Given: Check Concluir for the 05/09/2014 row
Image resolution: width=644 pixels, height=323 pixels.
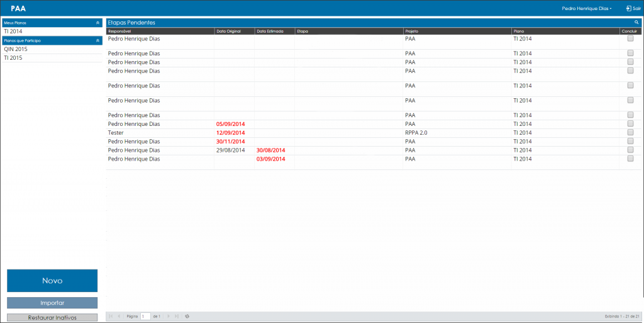Looking at the screenshot, I should coord(630,123).
